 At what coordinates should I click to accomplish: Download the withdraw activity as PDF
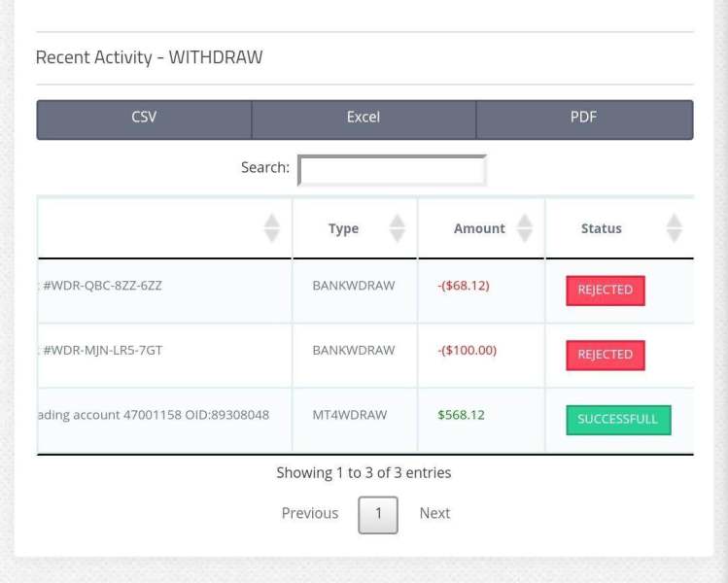point(584,118)
